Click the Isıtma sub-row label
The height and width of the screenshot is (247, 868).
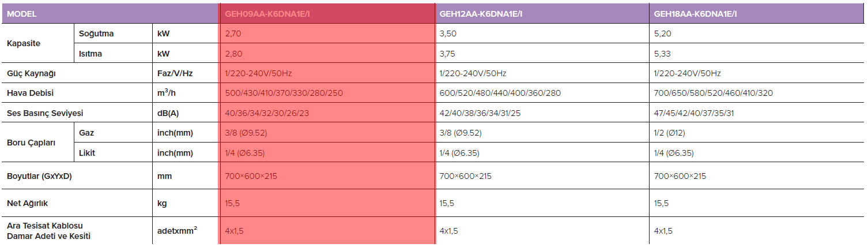[92, 53]
